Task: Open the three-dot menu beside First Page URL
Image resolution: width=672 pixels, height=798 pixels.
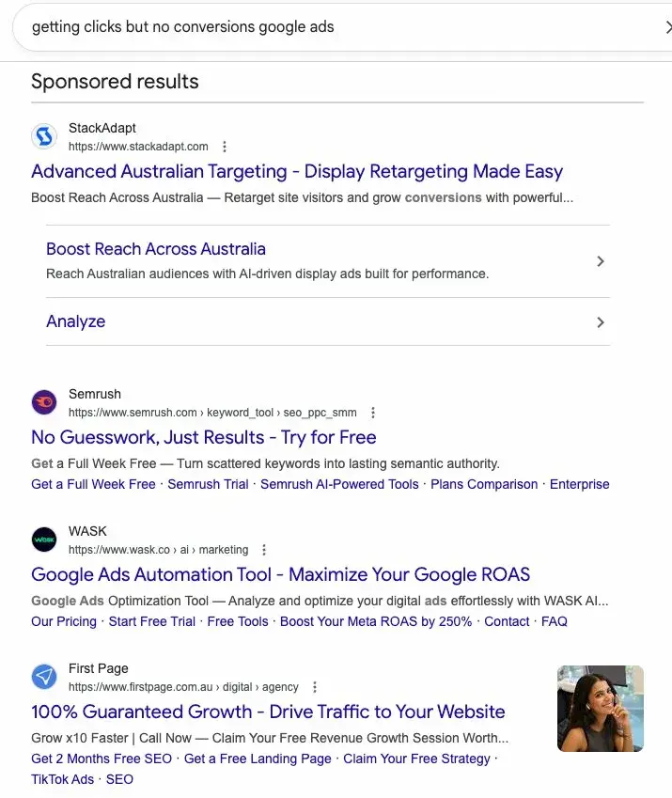Action: [x=315, y=687]
